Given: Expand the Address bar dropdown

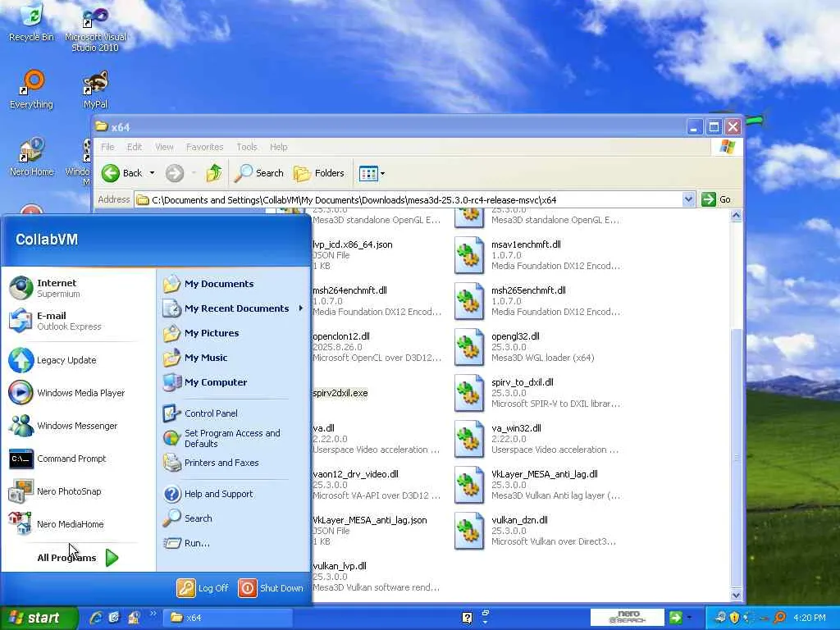Looking at the screenshot, I should click(688, 200).
